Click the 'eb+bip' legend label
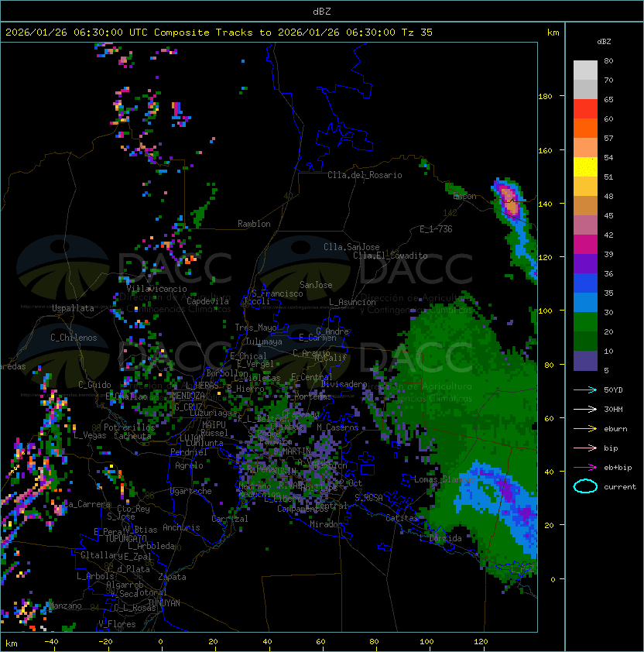The image size is (644, 652). [618, 468]
